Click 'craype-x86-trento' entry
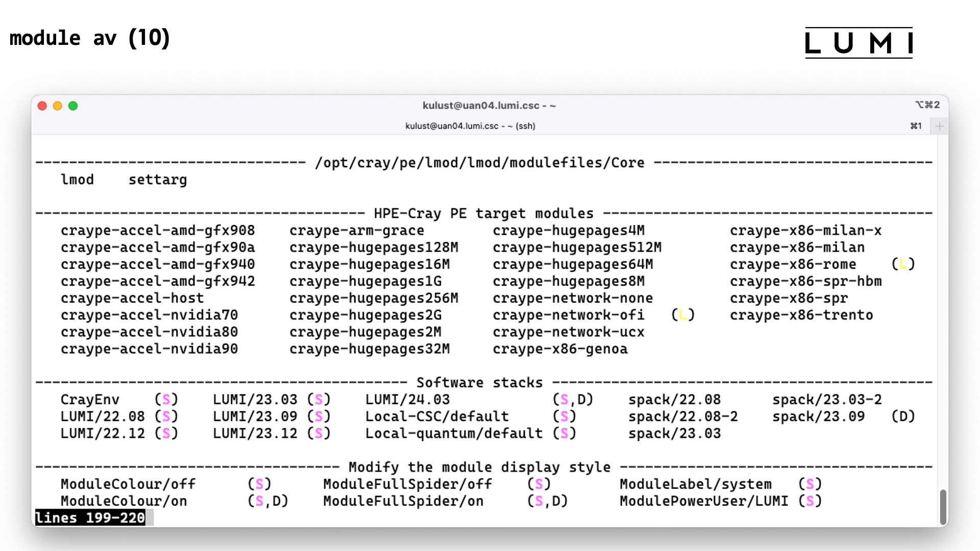The height and width of the screenshot is (551, 980). coord(801,315)
